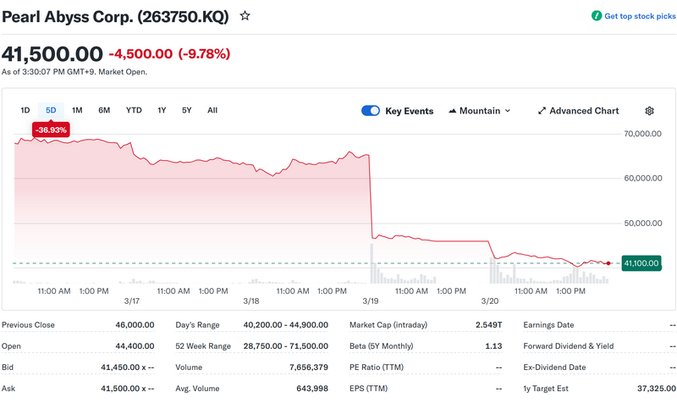Click 3/19 date axis label
The width and height of the screenshot is (677, 403).
coord(370,301)
